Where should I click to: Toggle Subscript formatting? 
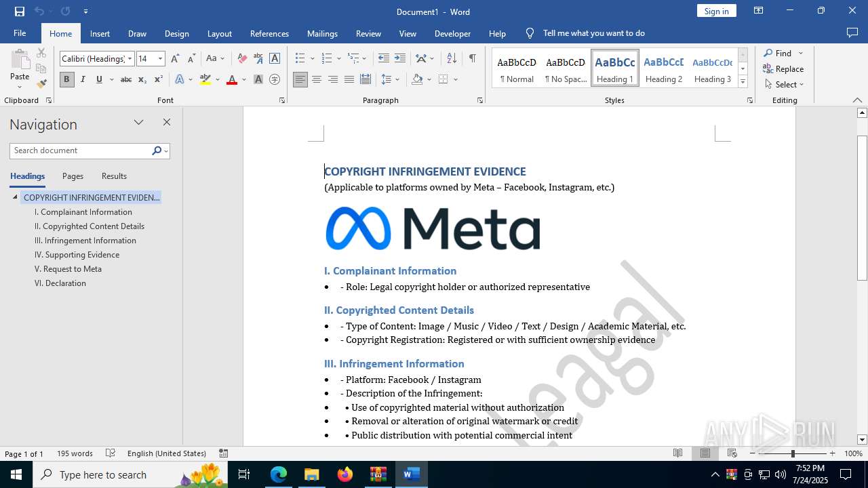142,80
